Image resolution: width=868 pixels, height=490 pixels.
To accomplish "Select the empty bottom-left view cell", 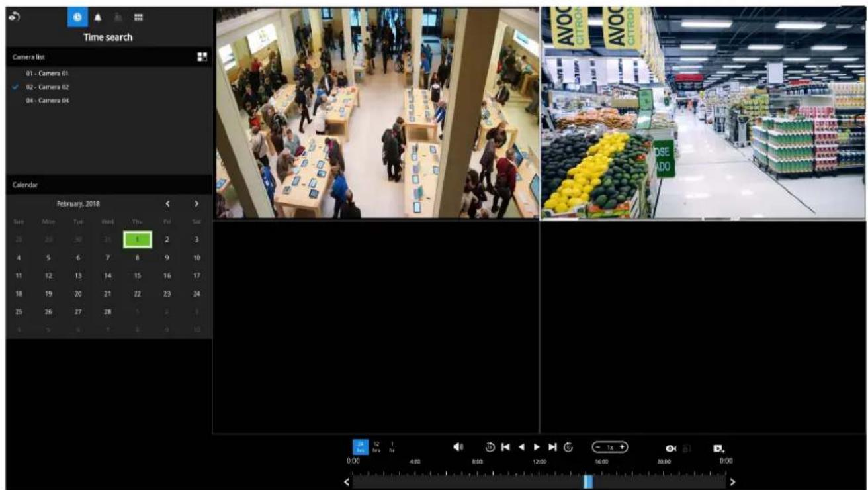I will tap(376, 327).
